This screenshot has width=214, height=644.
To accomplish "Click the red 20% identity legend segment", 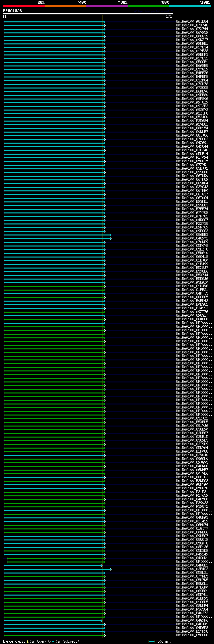I will click(24, 6).
